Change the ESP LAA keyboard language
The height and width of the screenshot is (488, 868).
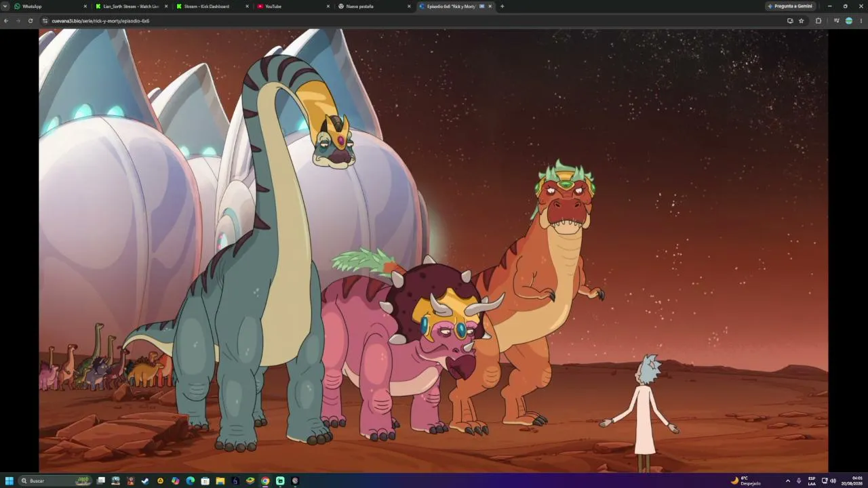812,481
